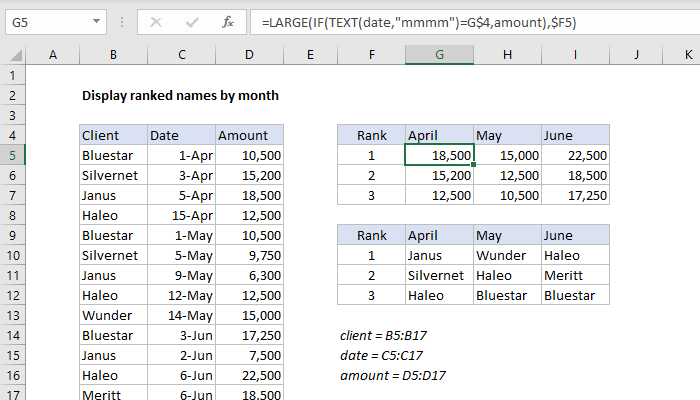Click the June header in rank amounts table
The height and width of the screenshot is (400, 700).
[574, 135]
